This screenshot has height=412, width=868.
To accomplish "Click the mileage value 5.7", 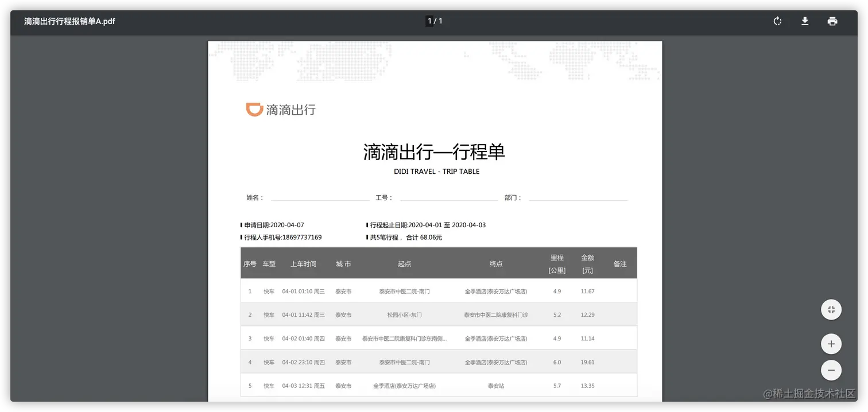I will [x=557, y=386].
